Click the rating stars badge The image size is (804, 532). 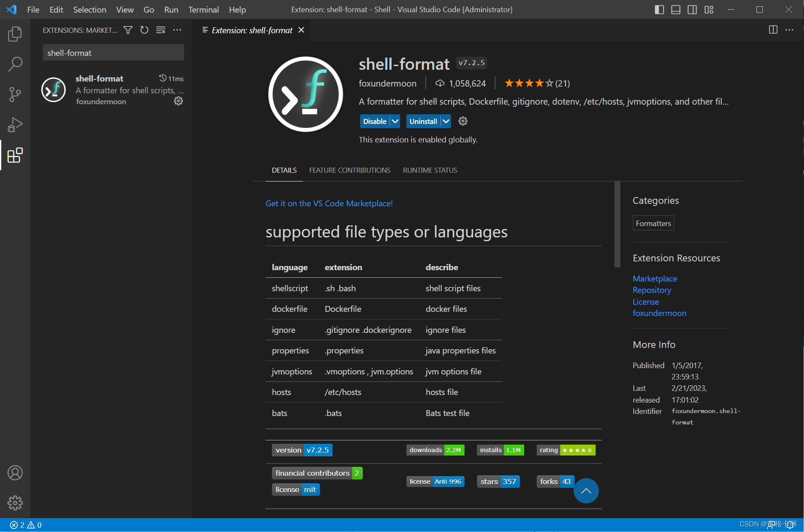tap(566, 450)
